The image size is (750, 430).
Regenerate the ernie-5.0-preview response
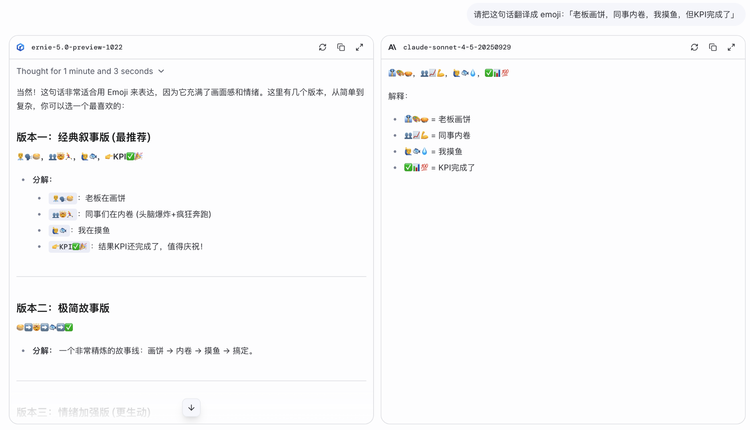322,47
